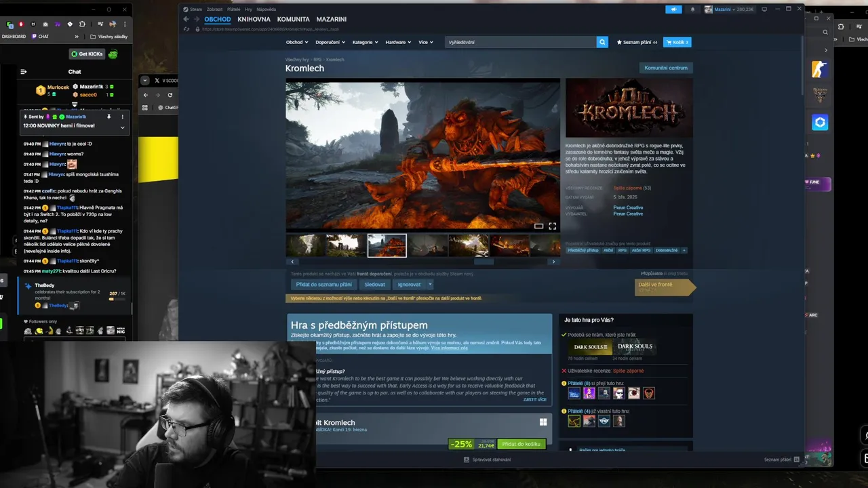868x488 pixels.
Task: Expand the Obchod store dropdown
Action: (x=296, y=42)
